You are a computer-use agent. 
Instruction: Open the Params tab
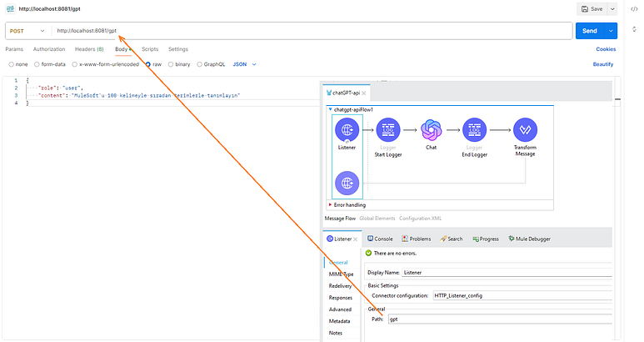tap(14, 49)
